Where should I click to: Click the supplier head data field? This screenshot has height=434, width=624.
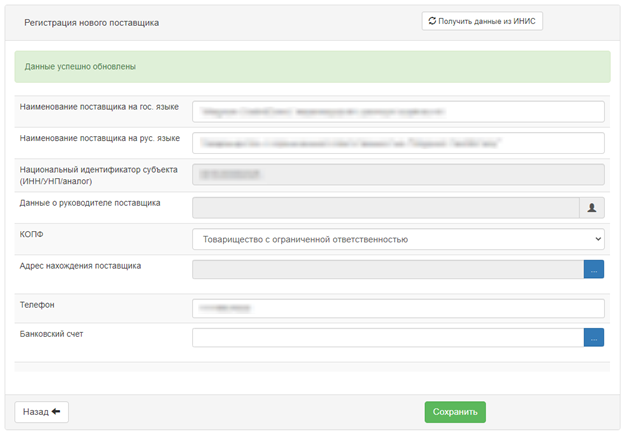point(386,208)
